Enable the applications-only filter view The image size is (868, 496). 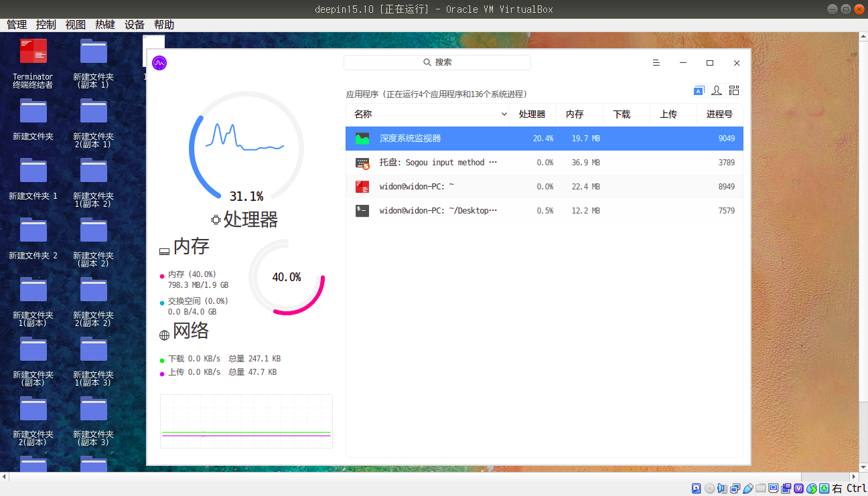click(699, 90)
